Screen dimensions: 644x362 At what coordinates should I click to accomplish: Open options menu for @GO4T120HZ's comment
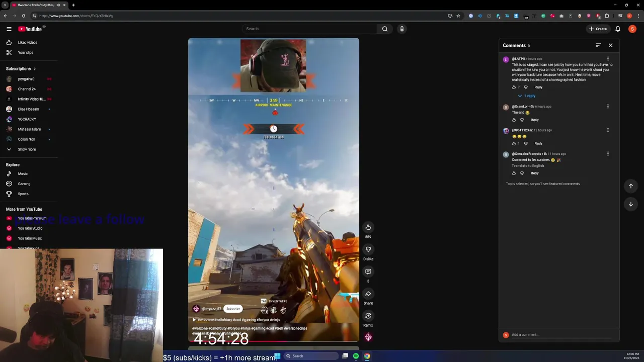pos(608,130)
